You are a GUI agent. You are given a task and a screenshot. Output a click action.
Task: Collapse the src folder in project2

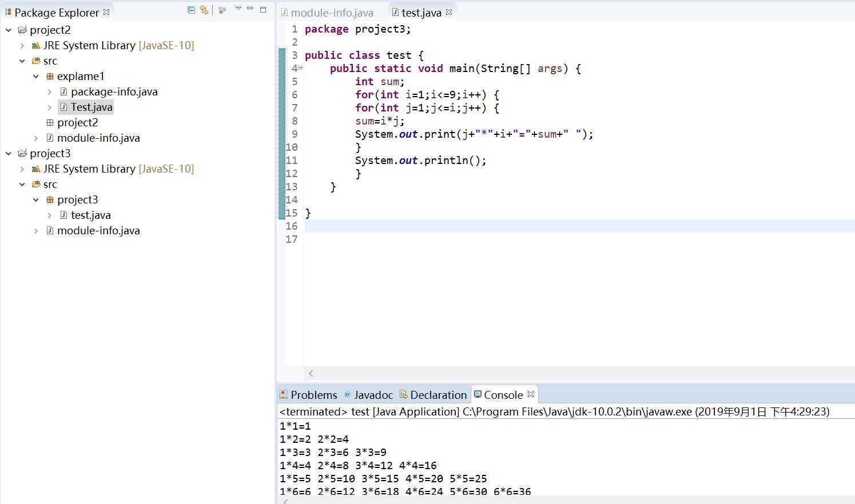pos(22,61)
